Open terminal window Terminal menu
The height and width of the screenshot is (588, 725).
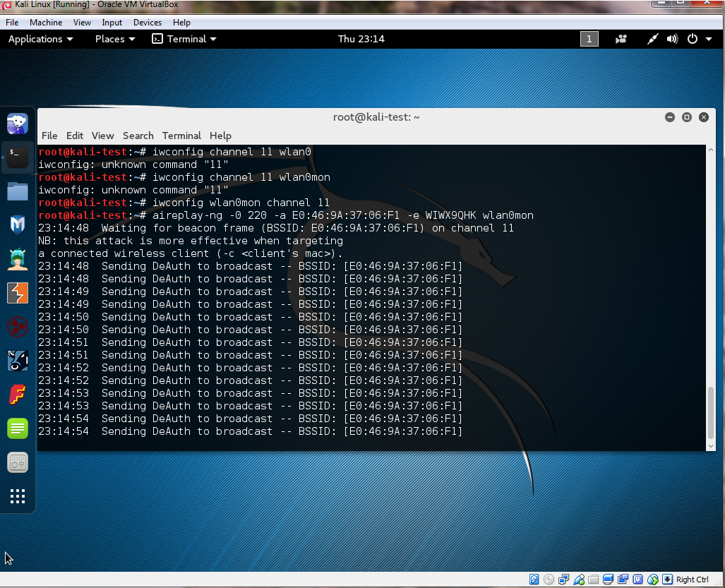point(181,136)
